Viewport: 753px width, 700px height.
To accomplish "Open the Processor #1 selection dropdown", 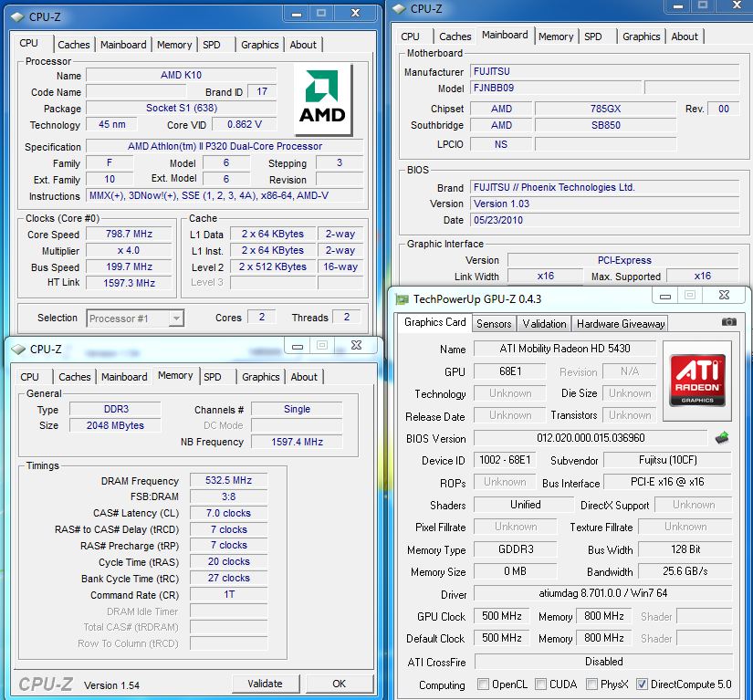I will (x=135, y=319).
